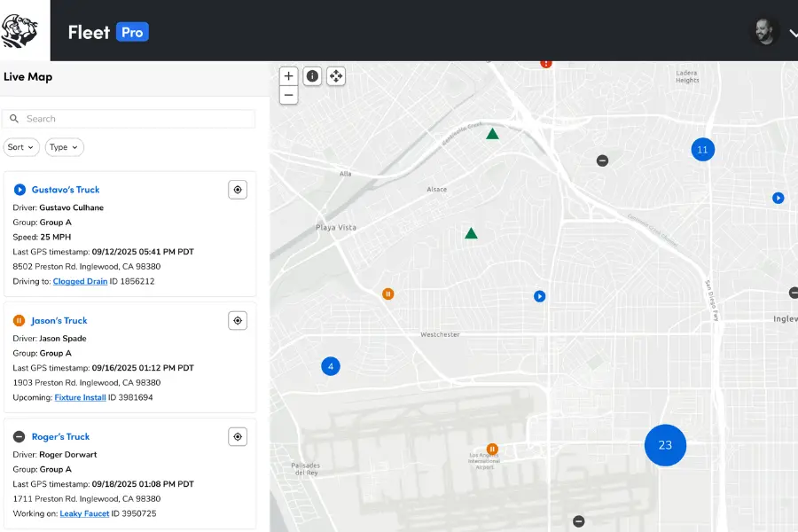798x532 pixels.
Task: Open the Fixture Install job link
Action: (x=80, y=397)
